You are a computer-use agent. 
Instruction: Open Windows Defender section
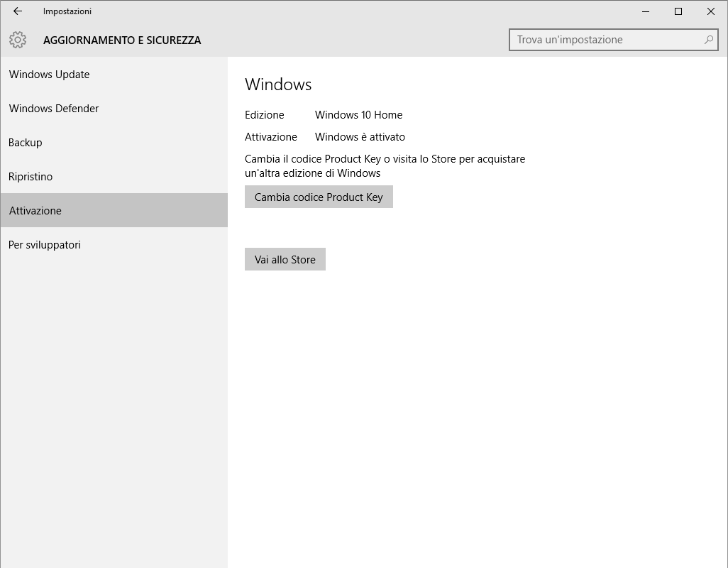[114, 108]
